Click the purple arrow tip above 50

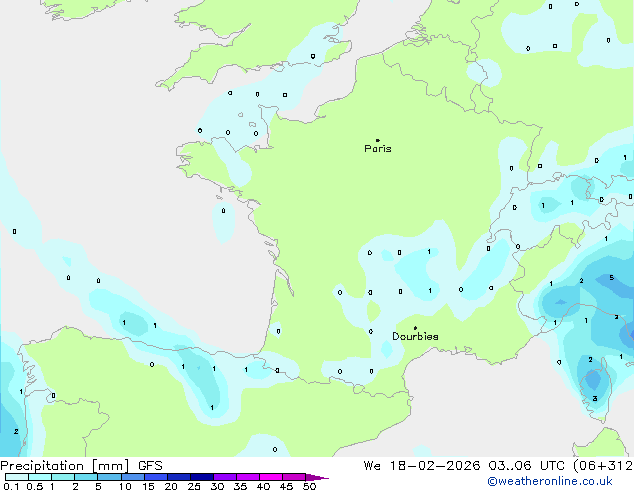pyautogui.click(x=317, y=477)
